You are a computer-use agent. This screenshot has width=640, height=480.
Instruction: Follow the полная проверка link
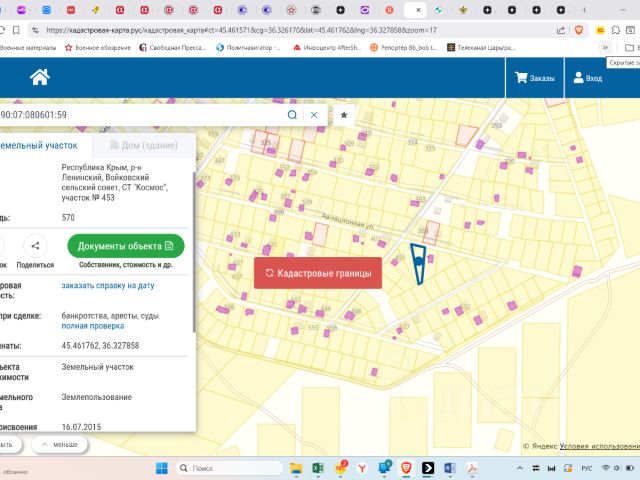click(x=93, y=326)
